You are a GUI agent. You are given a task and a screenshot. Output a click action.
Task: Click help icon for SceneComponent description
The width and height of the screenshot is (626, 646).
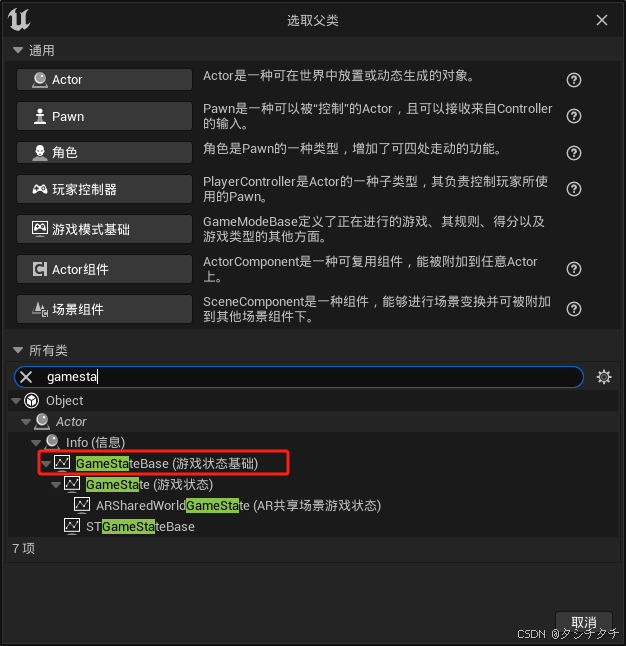tap(574, 309)
